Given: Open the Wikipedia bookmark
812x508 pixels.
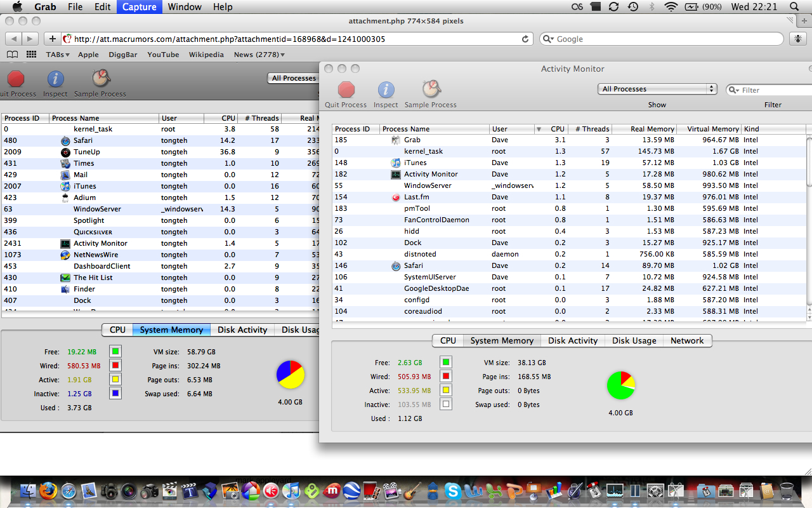Looking at the screenshot, I should [206, 55].
